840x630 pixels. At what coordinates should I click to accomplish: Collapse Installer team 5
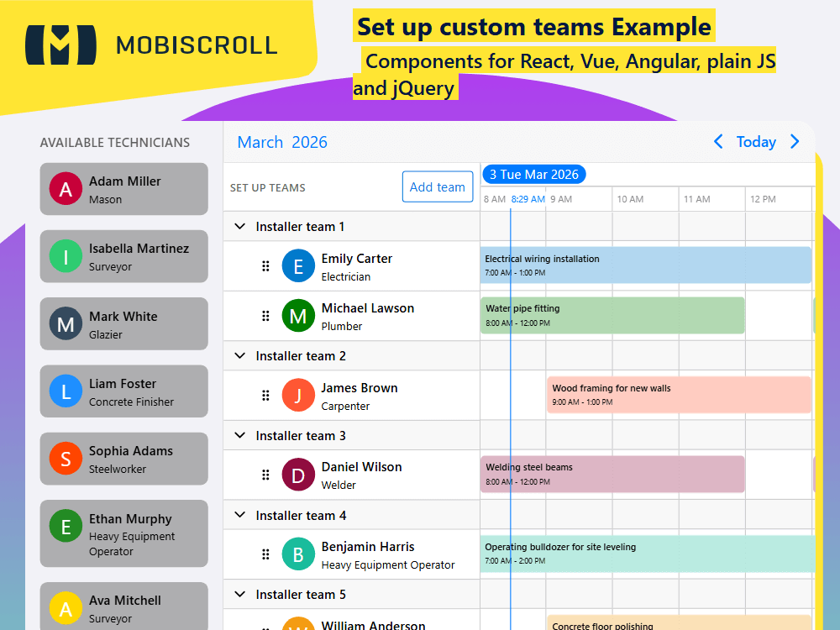pyautogui.click(x=239, y=594)
